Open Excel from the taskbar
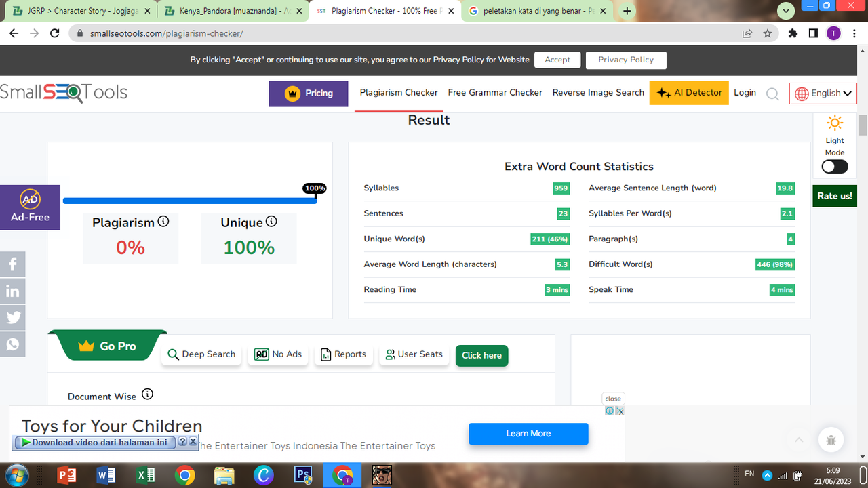The image size is (868, 488). click(146, 475)
